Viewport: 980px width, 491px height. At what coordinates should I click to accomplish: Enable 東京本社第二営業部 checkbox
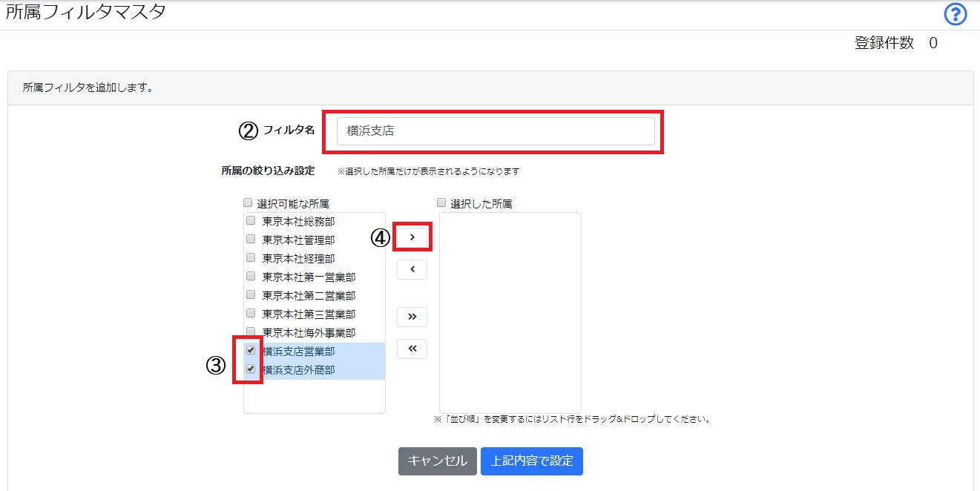pos(251,294)
